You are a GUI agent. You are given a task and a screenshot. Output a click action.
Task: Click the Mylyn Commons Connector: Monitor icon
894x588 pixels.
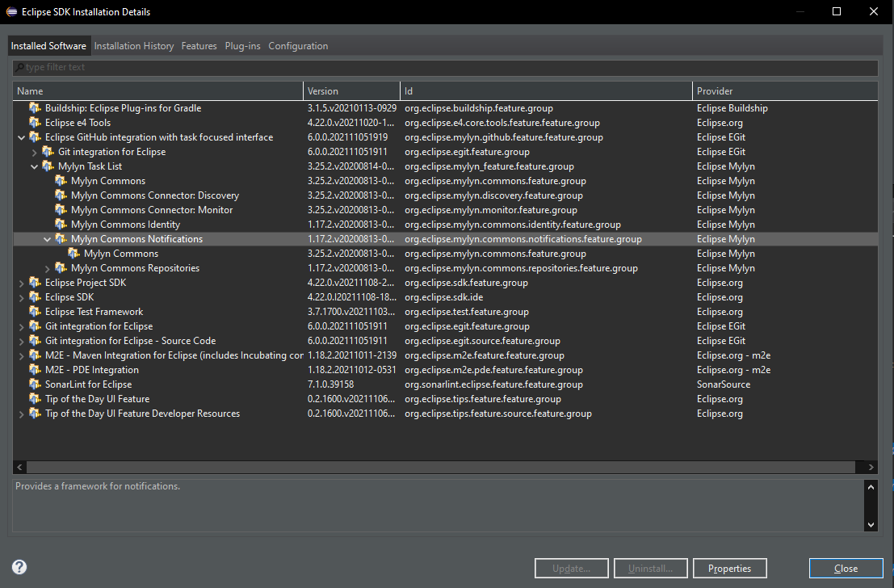[61, 210]
